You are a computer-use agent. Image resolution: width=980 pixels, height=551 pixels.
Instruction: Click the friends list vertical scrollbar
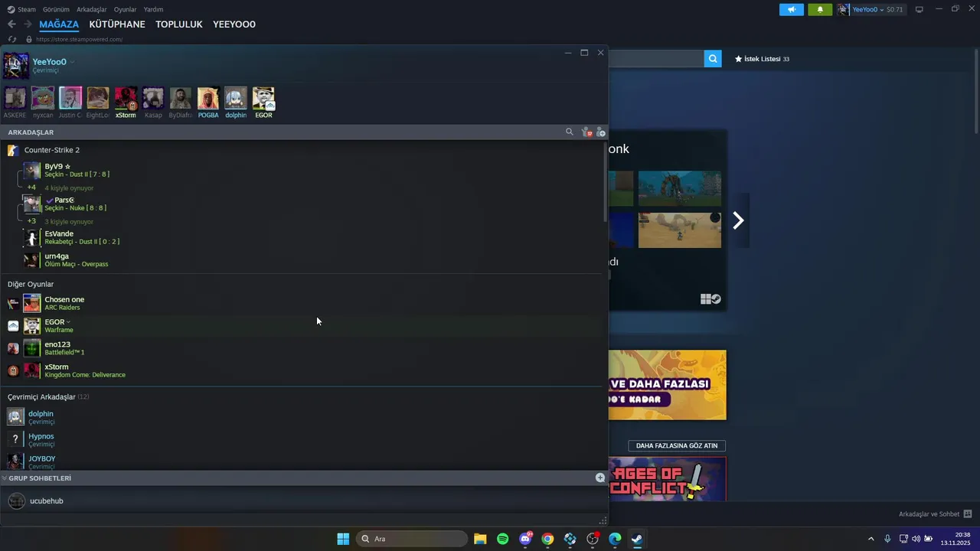click(606, 182)
